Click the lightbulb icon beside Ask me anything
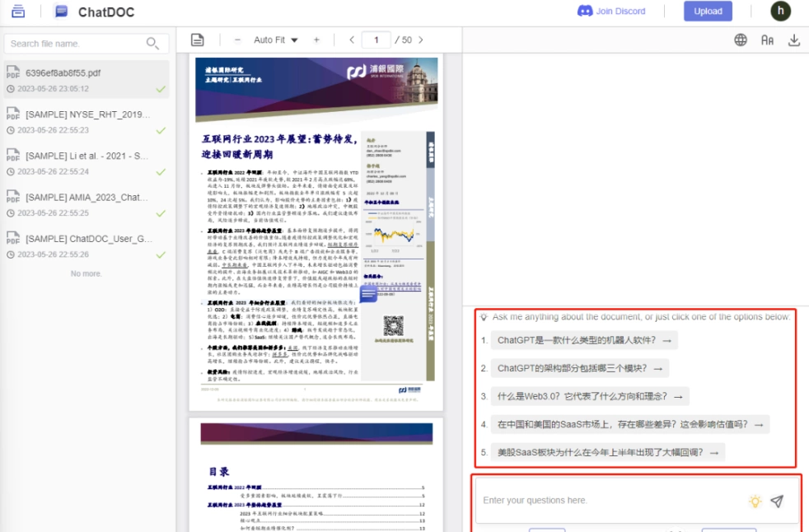Viewport: 809px width, 532px height. click(x=484, y=317)
